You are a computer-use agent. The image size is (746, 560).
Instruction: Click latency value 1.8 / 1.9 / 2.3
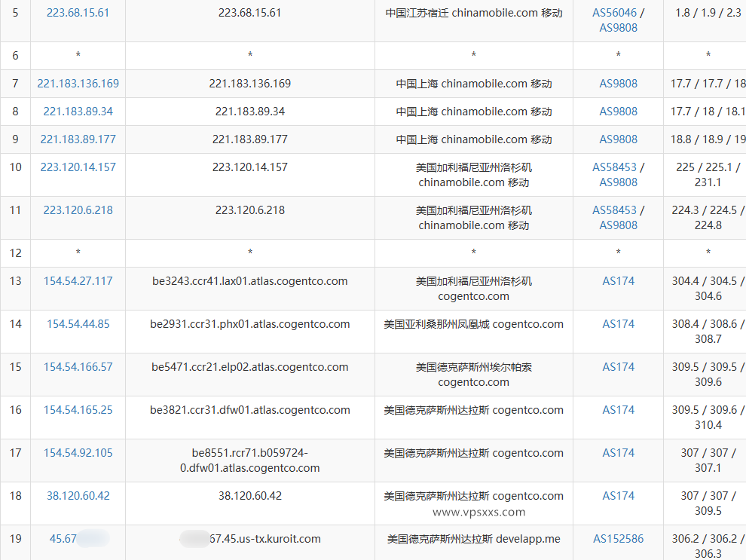(708, 13)
